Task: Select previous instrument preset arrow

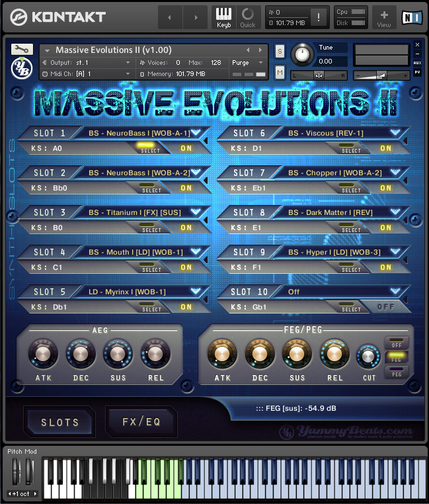Action: [x=248, y=50]
